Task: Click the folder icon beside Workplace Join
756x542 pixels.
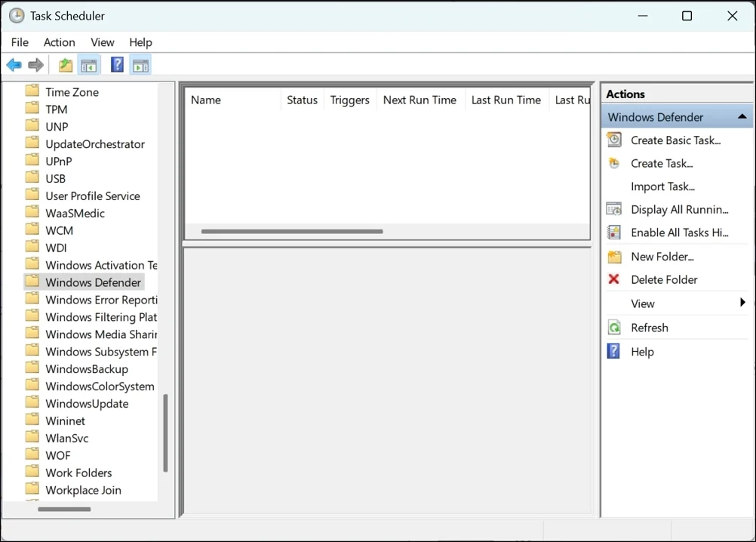Action: (32, 488)
